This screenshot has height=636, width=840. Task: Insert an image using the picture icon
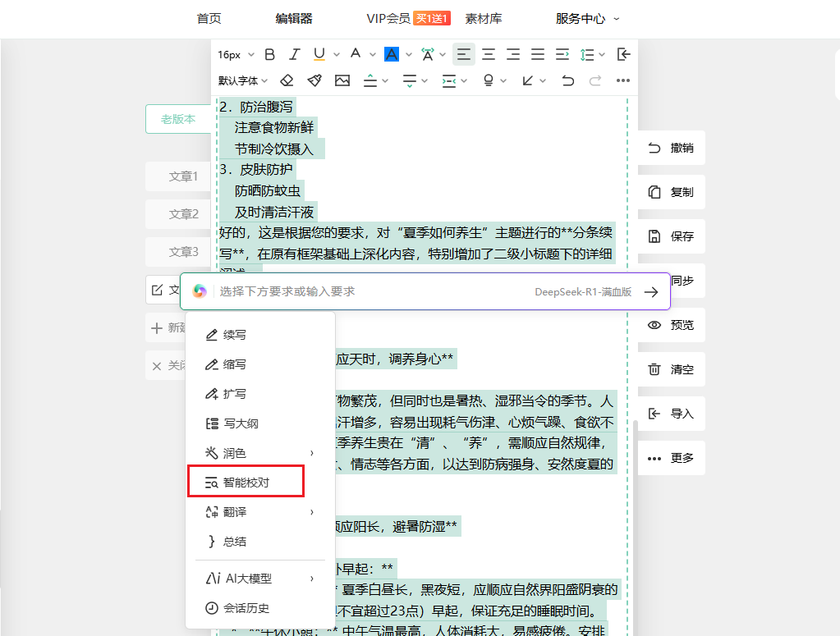click(x=342, y=81)
